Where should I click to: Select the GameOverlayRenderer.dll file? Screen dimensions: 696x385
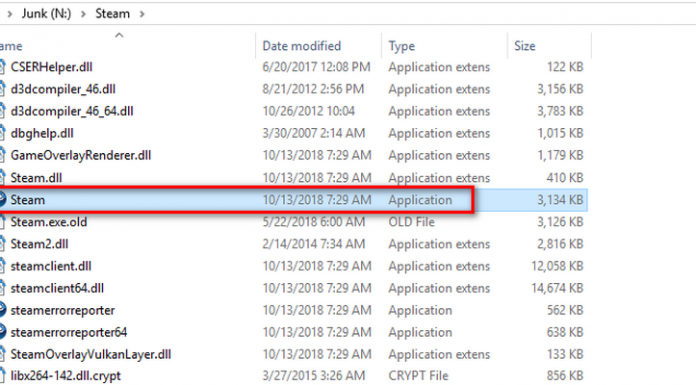(81, 155)
